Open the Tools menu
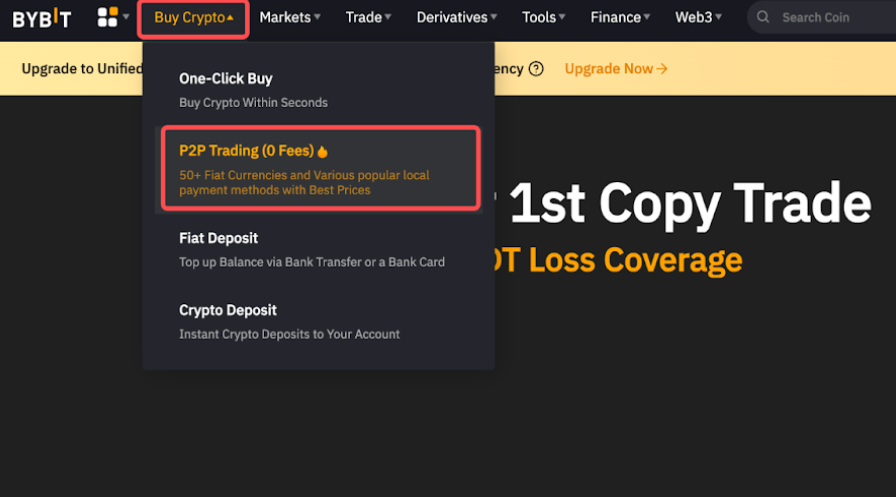The width and height of the screenshot is (896, 497). click(x=543, y=18)
